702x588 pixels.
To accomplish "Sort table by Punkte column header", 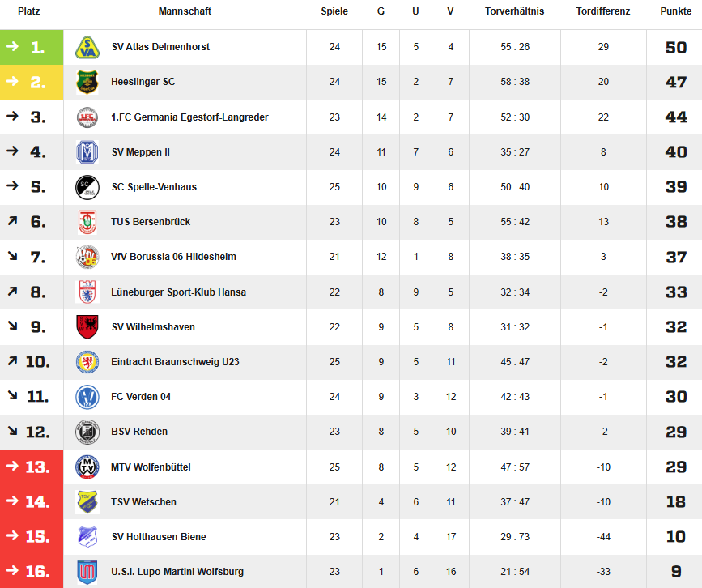I will 675,11.
